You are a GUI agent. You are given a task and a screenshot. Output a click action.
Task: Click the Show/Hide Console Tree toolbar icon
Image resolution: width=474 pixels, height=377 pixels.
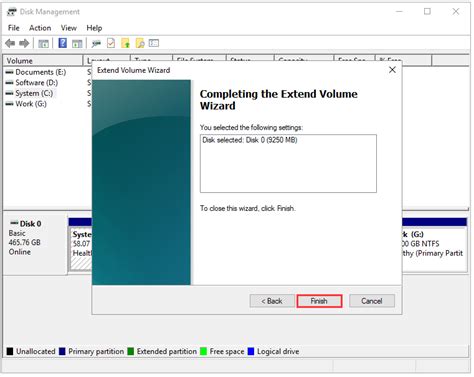tap(43, 43)
